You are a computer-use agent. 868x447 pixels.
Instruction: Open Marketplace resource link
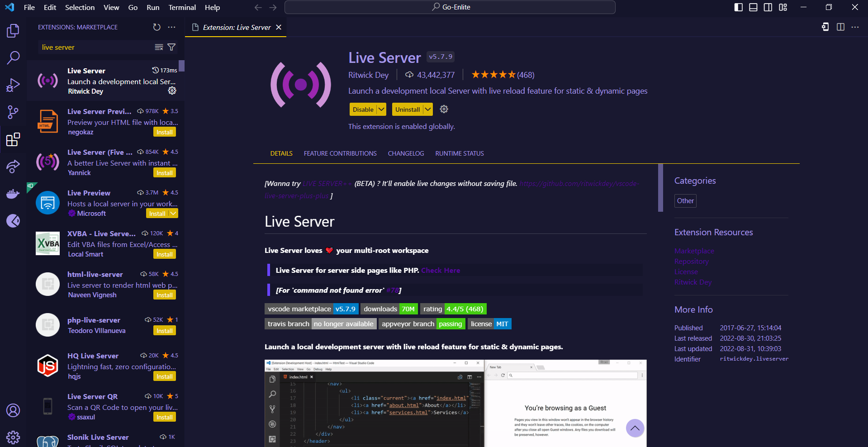tap(694, 251)
